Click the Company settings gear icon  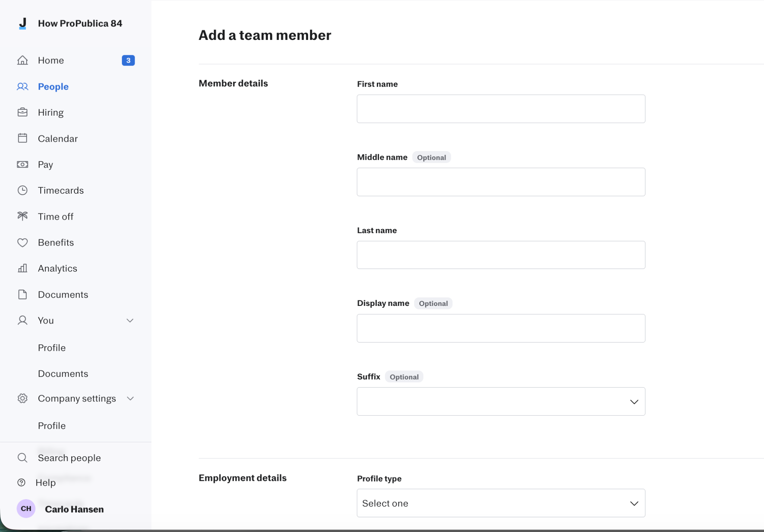22,398
